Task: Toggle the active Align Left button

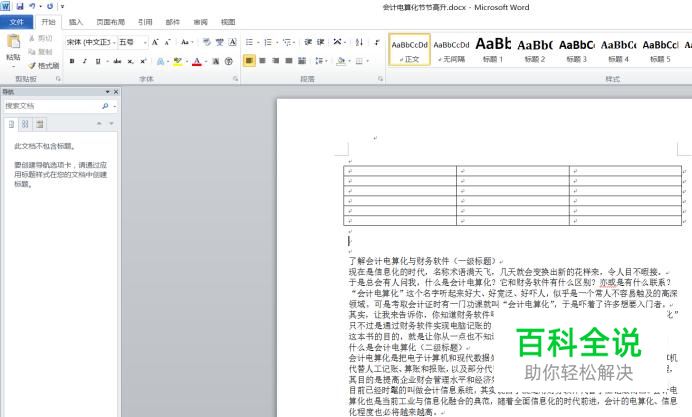Action: click(249, 60)
